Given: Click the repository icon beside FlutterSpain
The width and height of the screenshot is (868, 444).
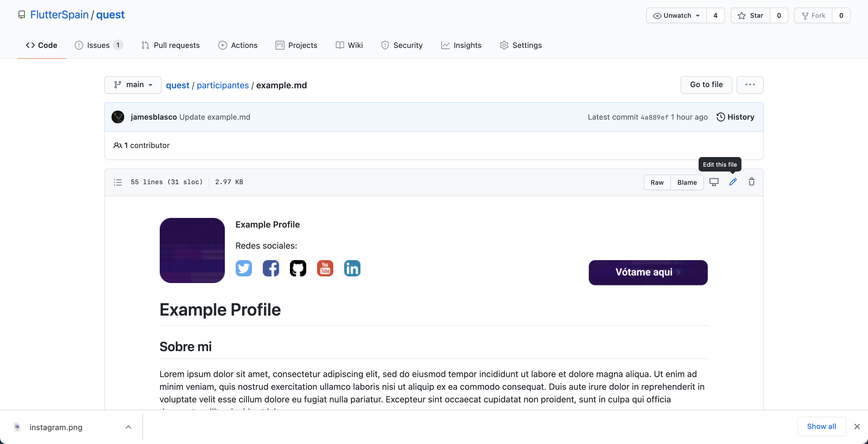Looking at the screenshot, I should tap(22, 15).
